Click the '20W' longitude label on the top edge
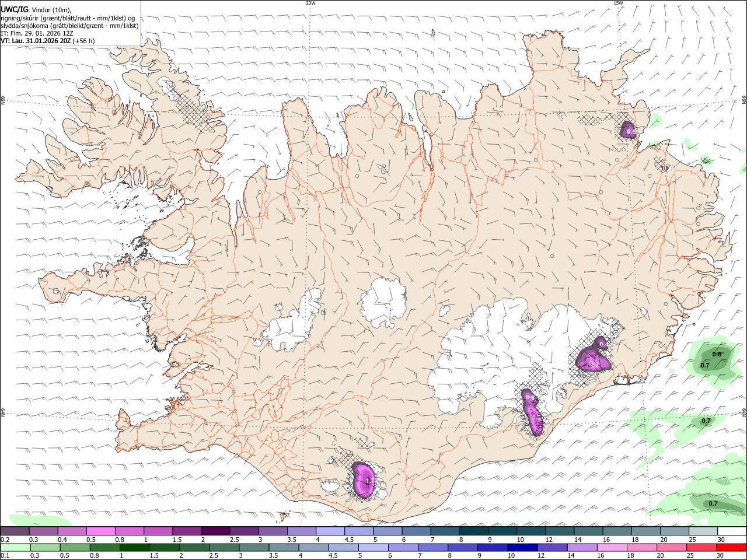Screen dimensions: 747x560 (310, 3)
